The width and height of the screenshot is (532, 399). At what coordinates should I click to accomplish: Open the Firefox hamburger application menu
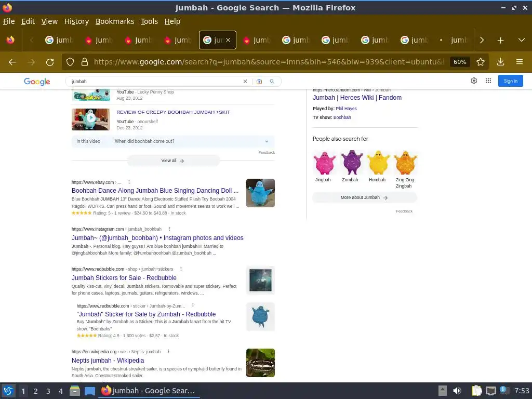(520, 62)
